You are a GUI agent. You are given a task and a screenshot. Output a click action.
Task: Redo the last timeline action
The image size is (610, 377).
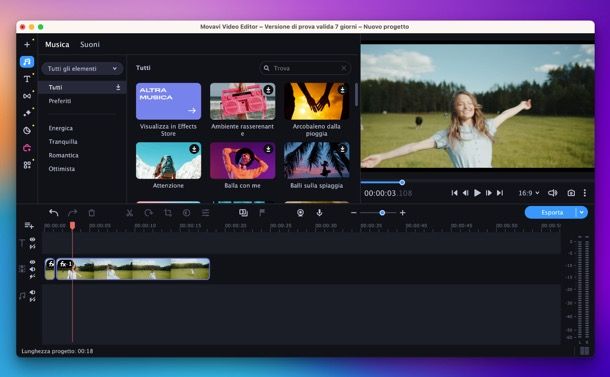pos(72,213)
